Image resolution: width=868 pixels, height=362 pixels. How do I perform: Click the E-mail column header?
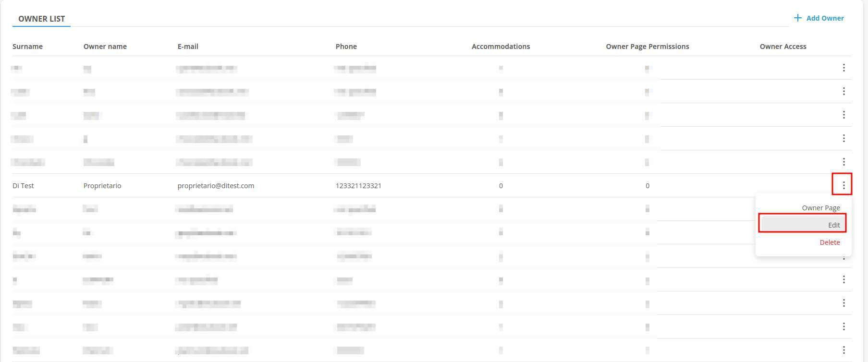[188, 47]
